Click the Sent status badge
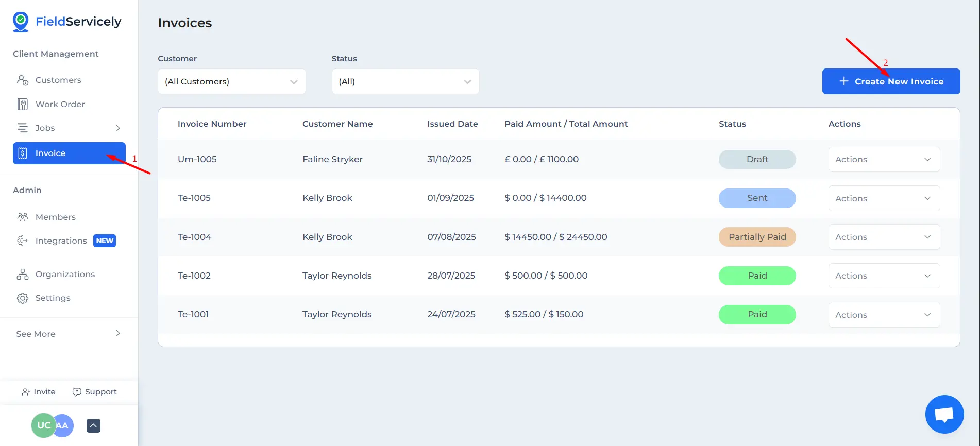Screen dimensions: 980x446 [757, 198]
